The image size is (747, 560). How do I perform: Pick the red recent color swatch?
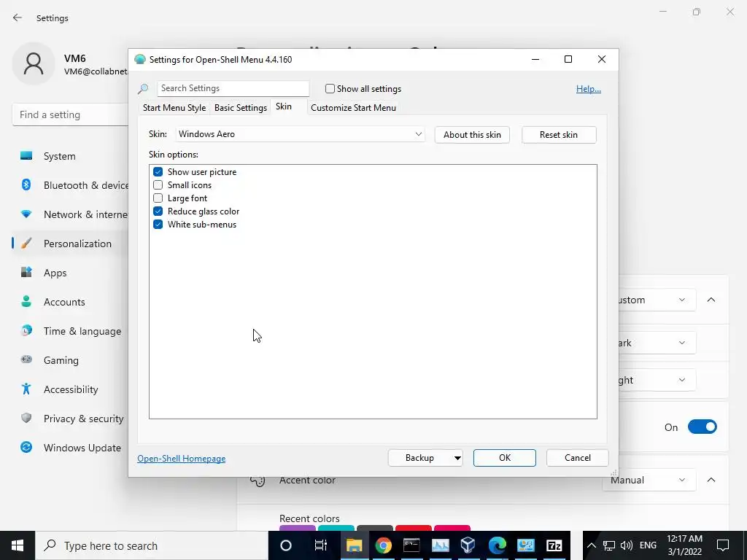pos(414,528)
